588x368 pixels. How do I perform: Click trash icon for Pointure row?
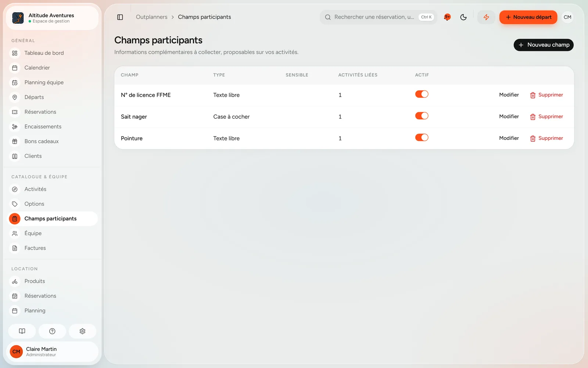point(533,138)
